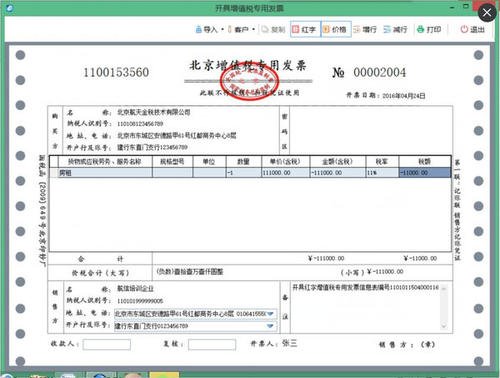Click the 规格型号 column header
The height and width of the screenshot is (378, 500).
coord(172,162)
